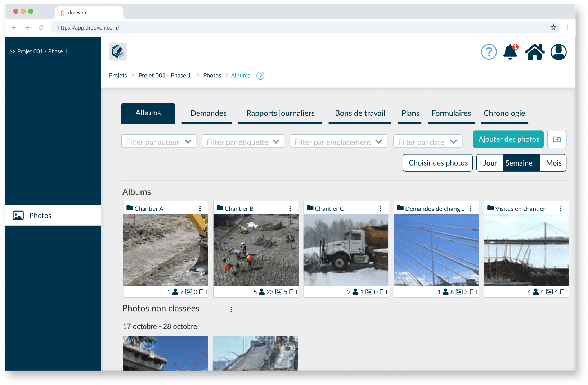
Task: Open Projets breadcrumb link
Action: (118, 76)
